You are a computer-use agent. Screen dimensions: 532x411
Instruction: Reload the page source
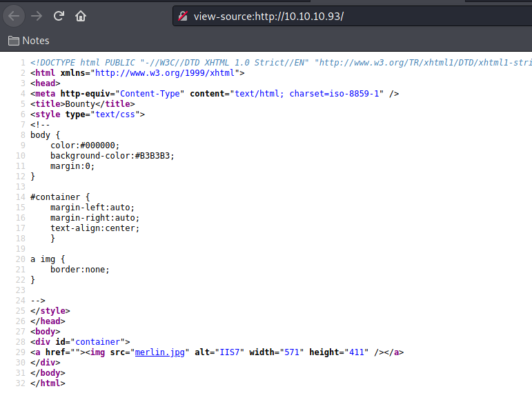pos(59,16)
